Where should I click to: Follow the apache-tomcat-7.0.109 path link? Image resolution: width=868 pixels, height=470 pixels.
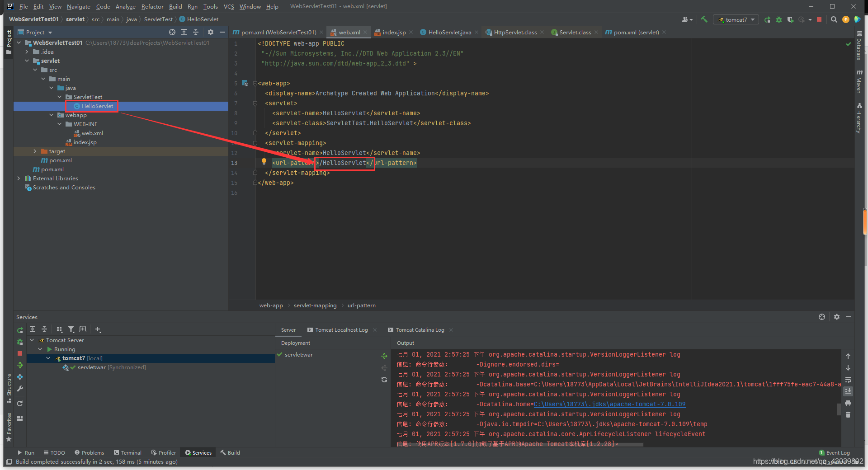[x=609, y=404]
